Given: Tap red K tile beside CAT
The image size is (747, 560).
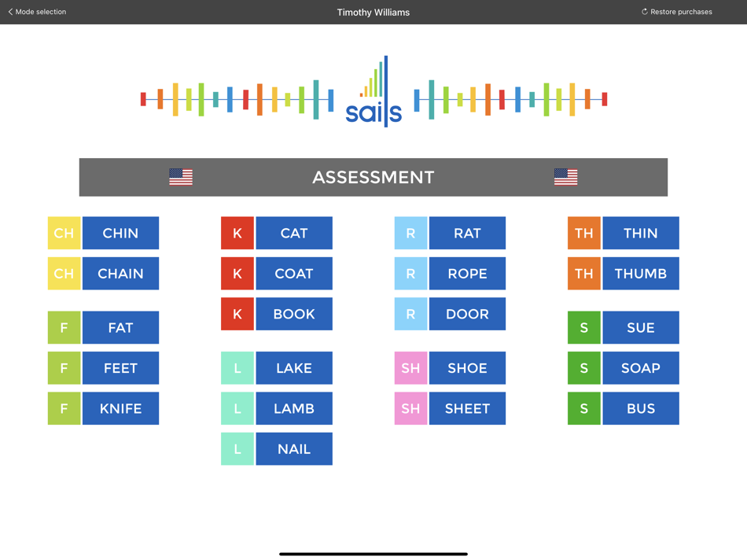Looking at the screenshot, I should pos(237,233).
